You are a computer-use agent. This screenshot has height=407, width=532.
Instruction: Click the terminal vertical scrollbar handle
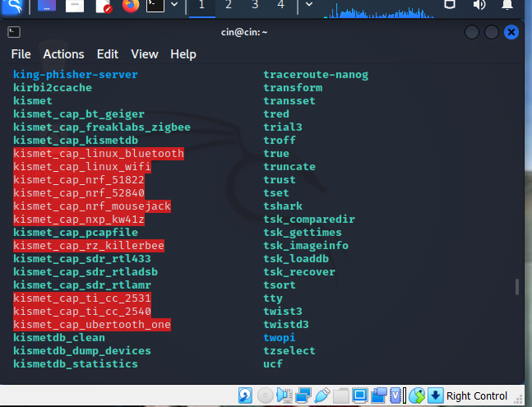coord(517,287)
